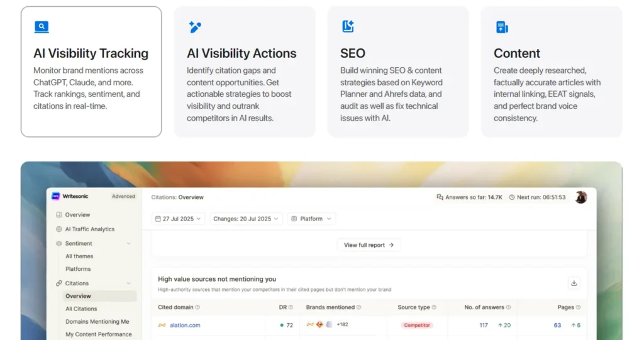Select Overview under Citations
The width and height of the screenshot is (644, 340).
99,296
